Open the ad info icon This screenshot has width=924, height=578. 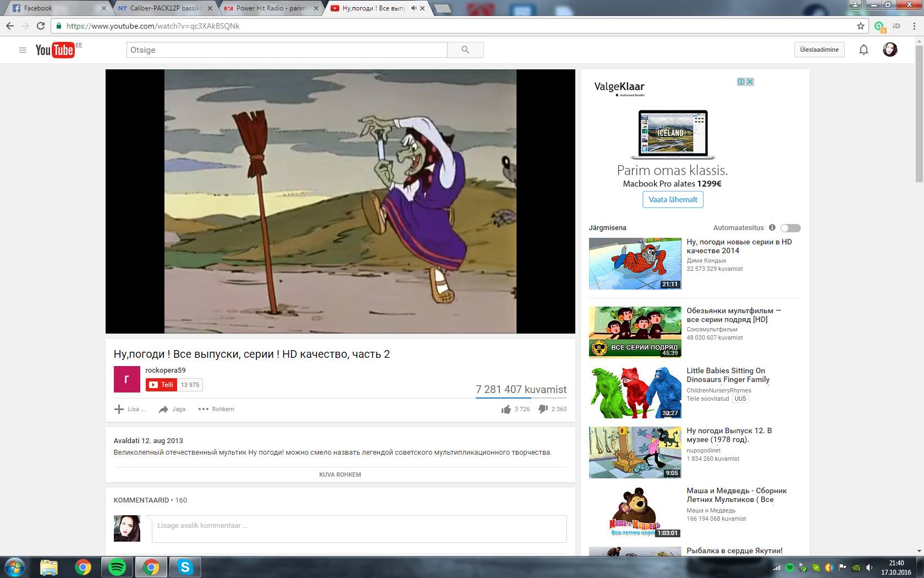(741, 81)
